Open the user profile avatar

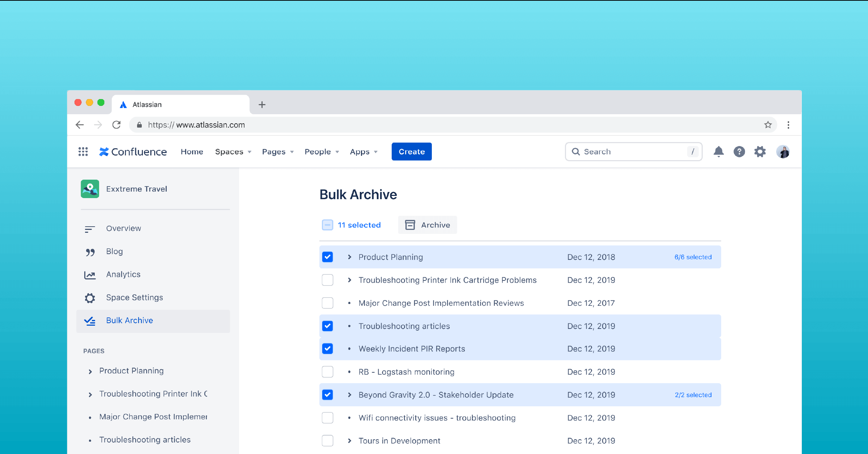click(x=783, y=152)
